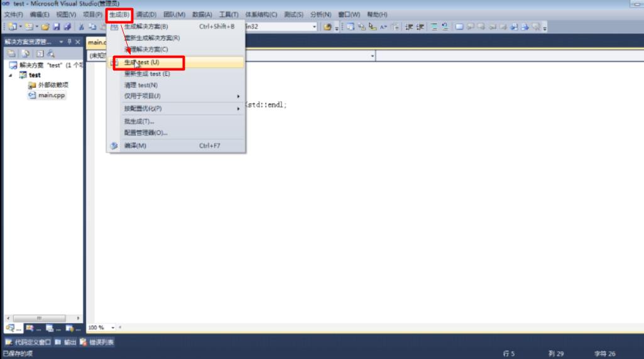Click the Properties icon in Solution Explorer
Screen dimensions: 644x359
point(11,54)
